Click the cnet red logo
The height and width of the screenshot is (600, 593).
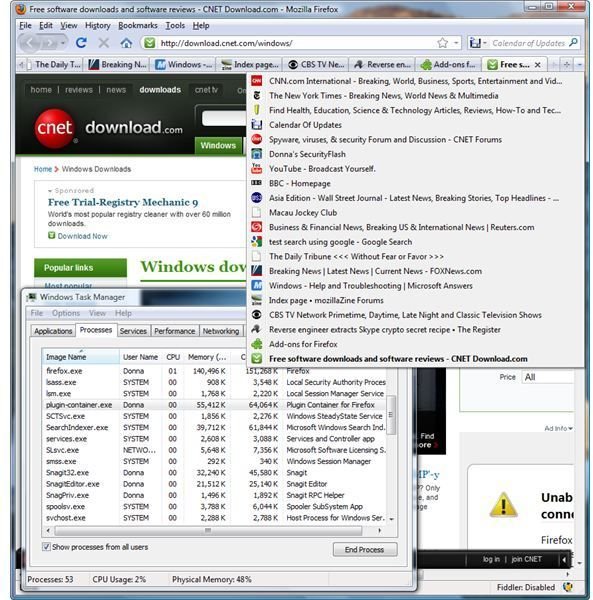pos(54,128)
